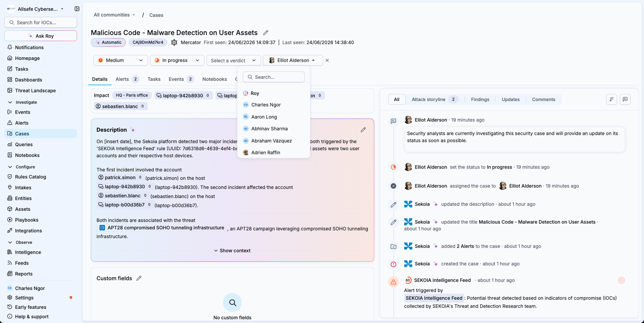
Task: Show All timeline entries
Action: click(397, 99)
